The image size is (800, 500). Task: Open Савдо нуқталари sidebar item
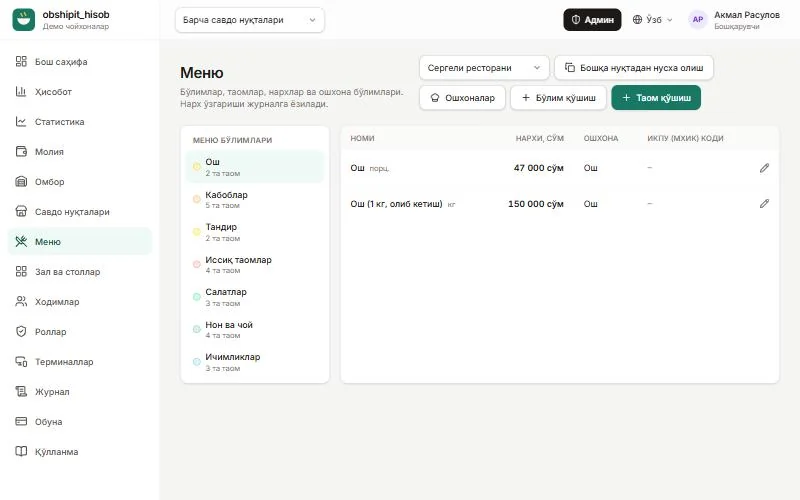click(80, 211)
